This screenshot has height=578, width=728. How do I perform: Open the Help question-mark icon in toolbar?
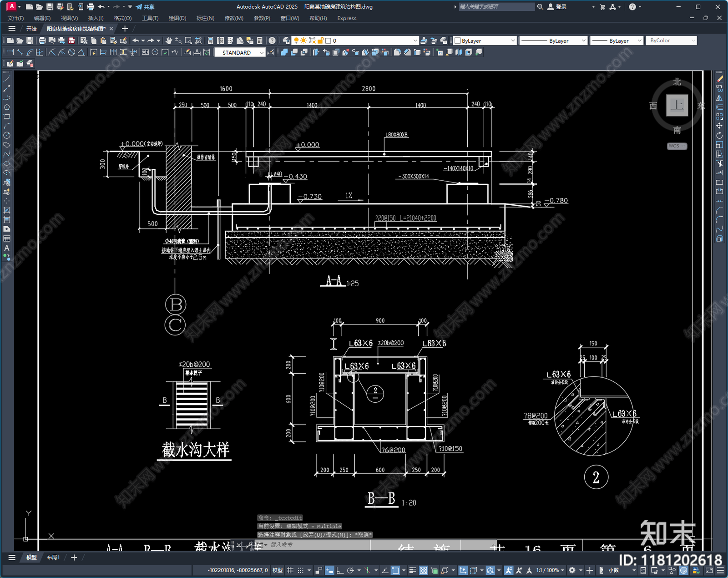click(272, 41)
